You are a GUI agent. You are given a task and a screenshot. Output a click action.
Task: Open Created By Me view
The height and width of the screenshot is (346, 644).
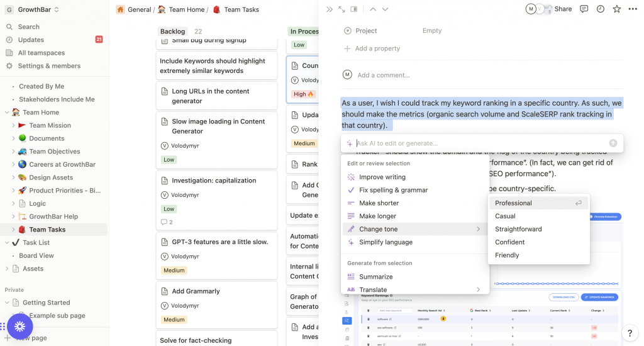[x=42, y=86]
